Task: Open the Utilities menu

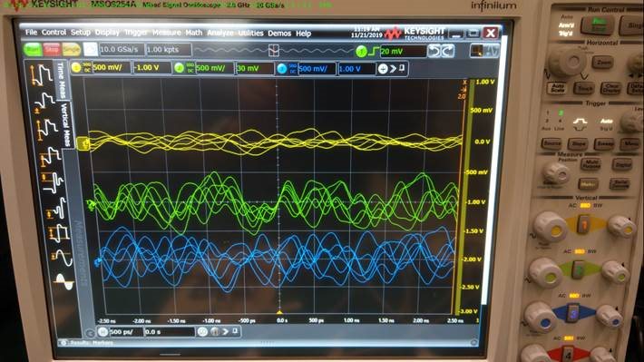Action: pos(250,33)
